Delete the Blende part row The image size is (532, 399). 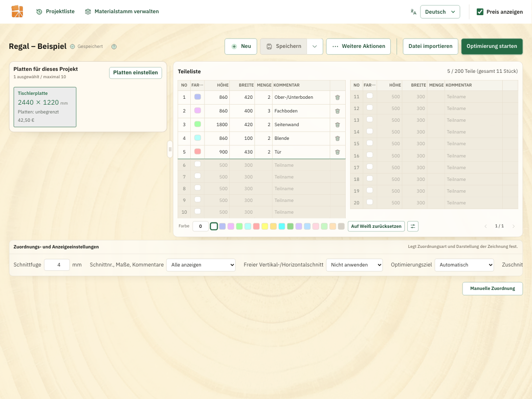coord(337,138)
